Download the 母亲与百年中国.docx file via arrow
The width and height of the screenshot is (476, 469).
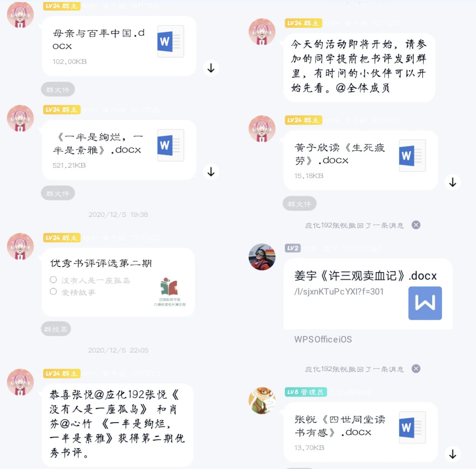point(211,68)
